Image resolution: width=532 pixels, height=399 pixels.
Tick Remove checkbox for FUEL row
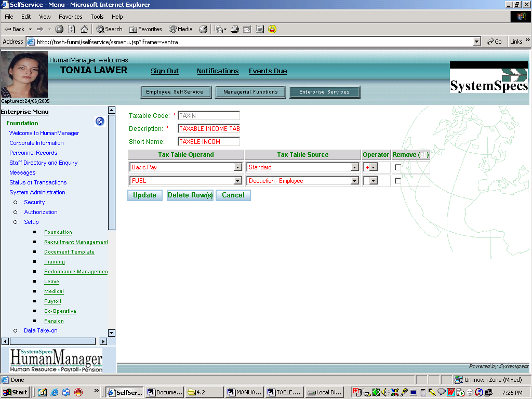[x=398, y=181]
